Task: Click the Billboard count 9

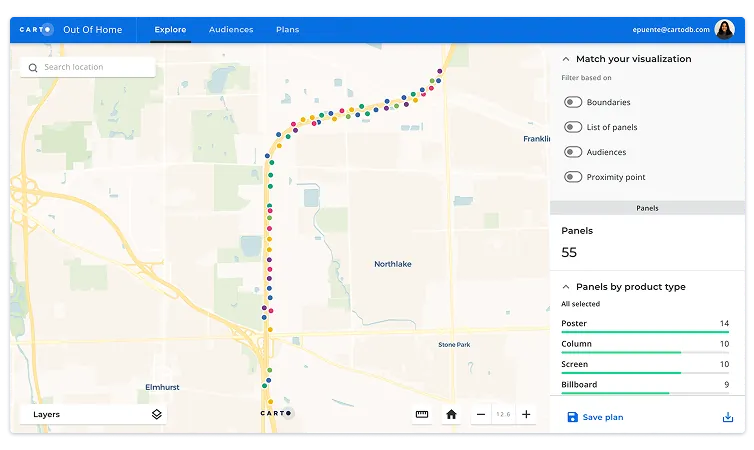Action: (727, 385)
